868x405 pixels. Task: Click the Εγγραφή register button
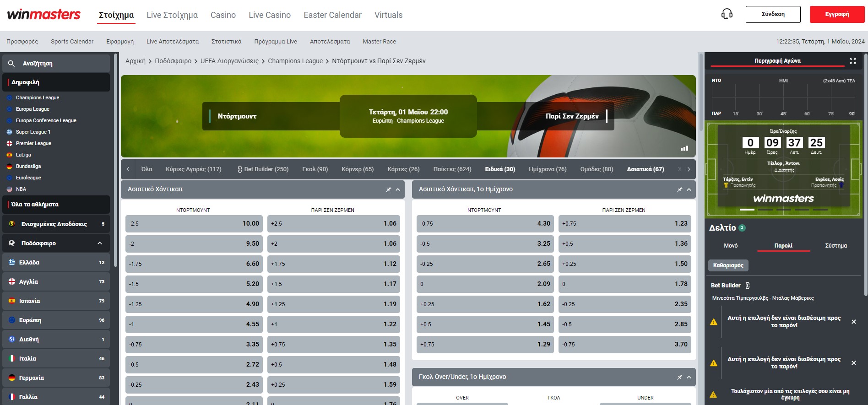pos(837,14)
